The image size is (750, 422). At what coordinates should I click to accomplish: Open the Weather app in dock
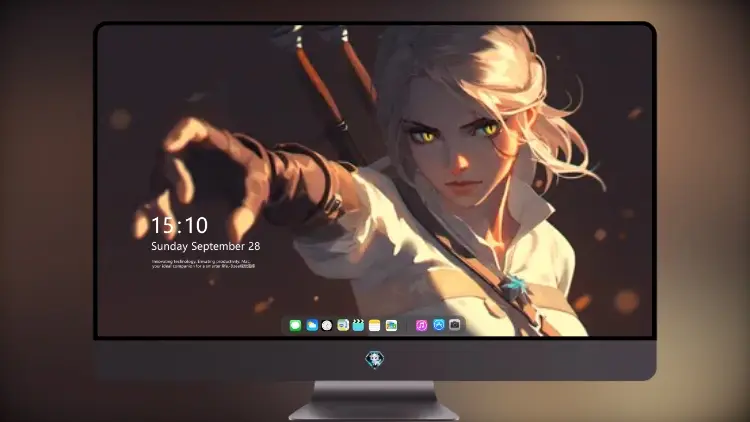click(312, 325)
